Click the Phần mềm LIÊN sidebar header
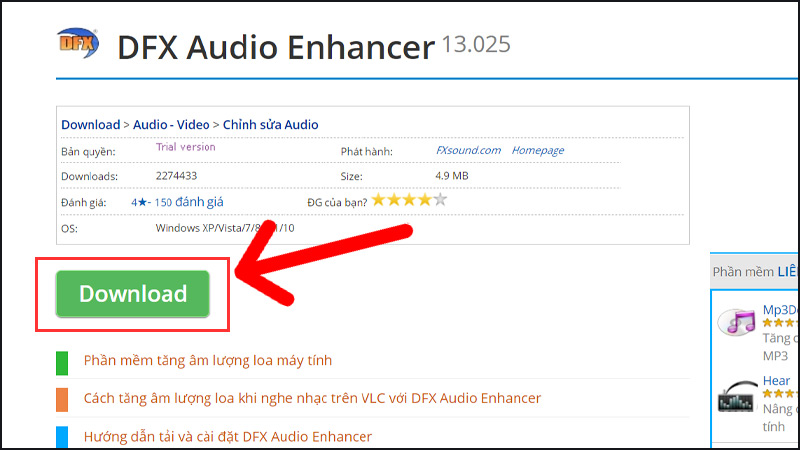This screenshot has height=450, width=800. pyautogui.click(x=755, y=272)
